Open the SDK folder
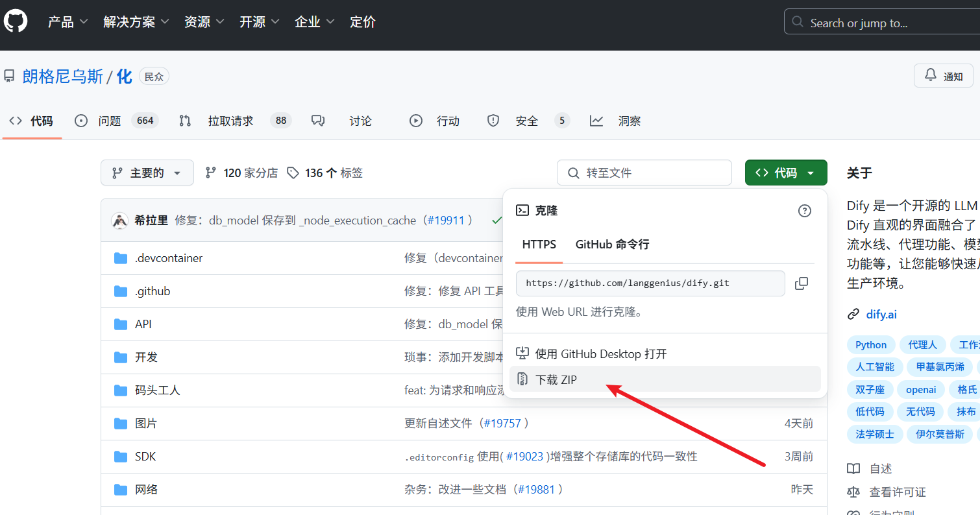The image size is (980, 515). click(x=145, y=457)
